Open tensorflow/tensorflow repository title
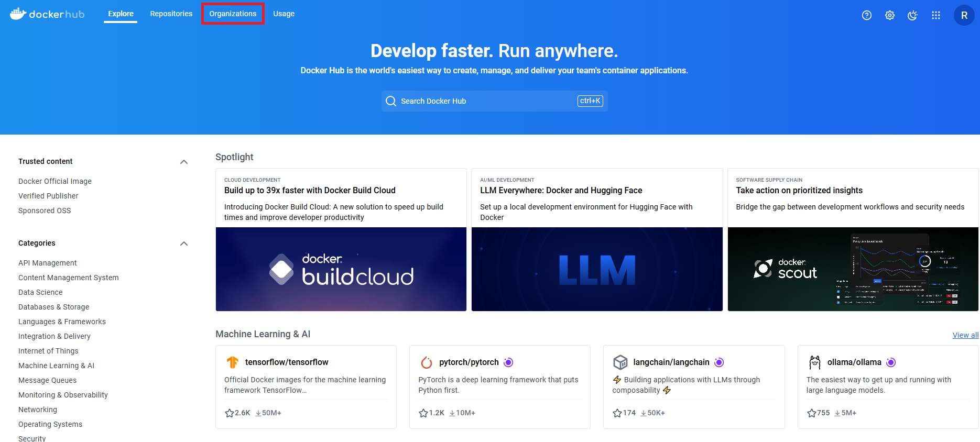This screenshot has width=980, height=442. click(x=287, y=362)
